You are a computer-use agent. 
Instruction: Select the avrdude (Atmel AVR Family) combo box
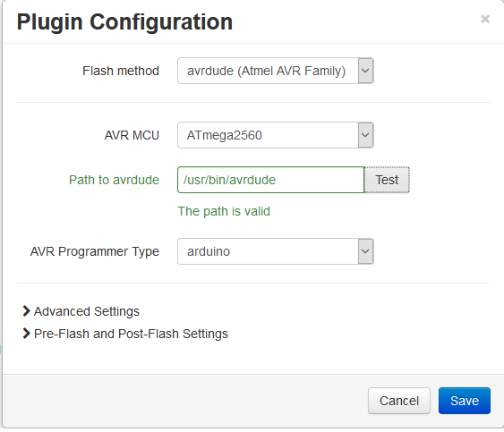(276, 71)
